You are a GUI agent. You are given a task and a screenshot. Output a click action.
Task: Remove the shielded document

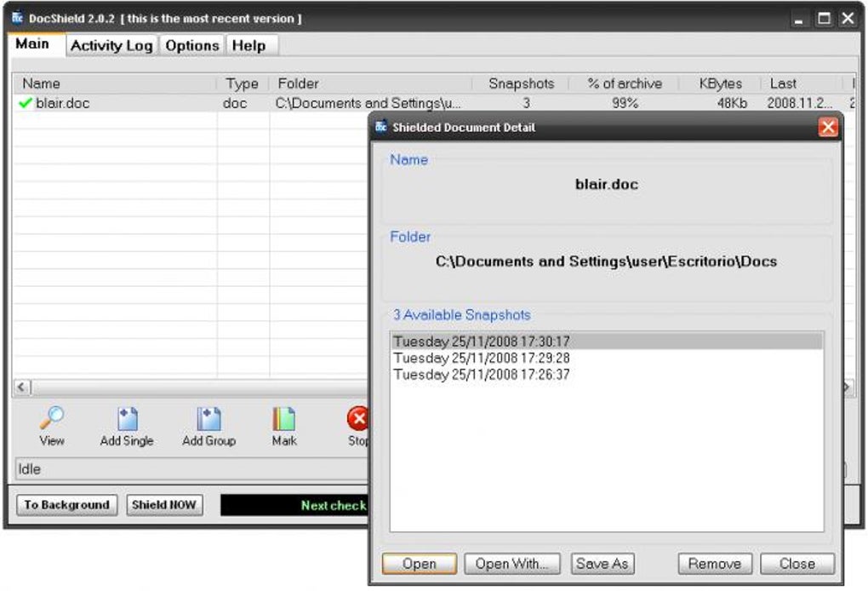click(713, 563)
